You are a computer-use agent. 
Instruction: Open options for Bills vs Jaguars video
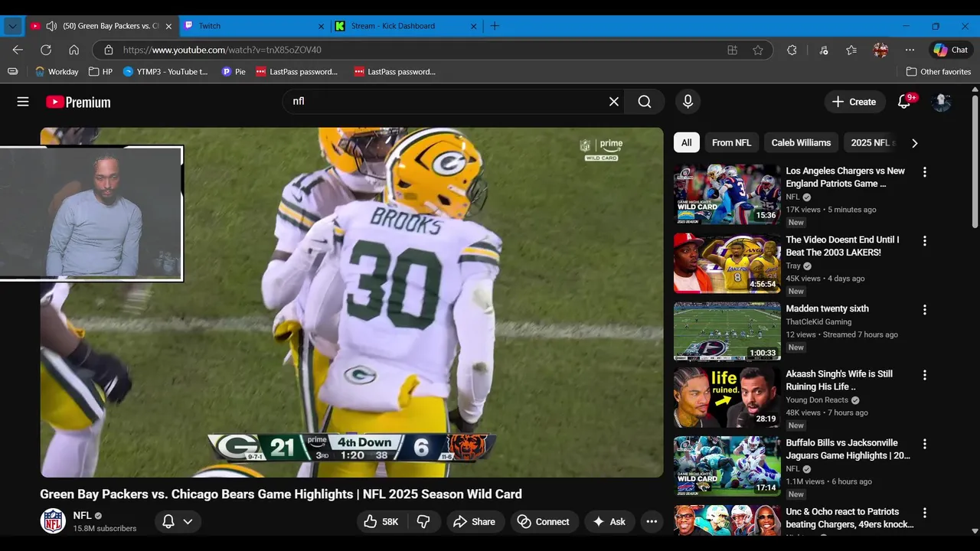click(924, 444)
